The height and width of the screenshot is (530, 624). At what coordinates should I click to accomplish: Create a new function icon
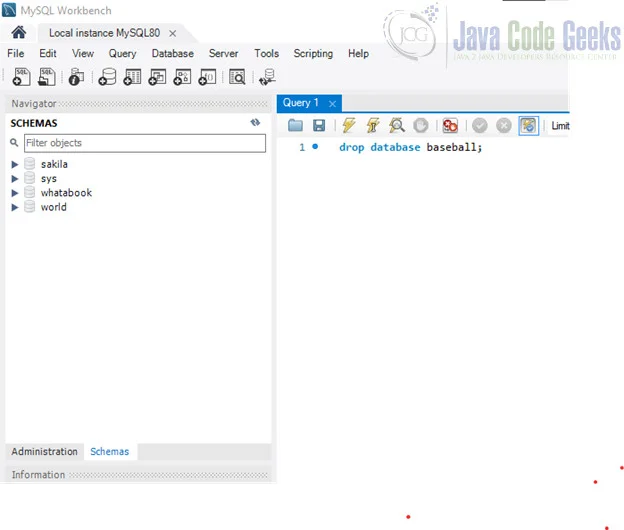pyautogui.click(x=207, y=77)
